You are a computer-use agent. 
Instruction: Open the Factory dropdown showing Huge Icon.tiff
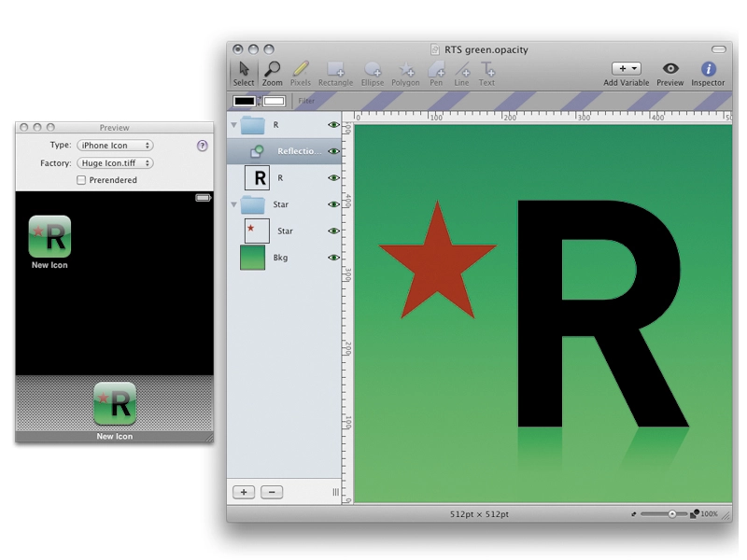click(x=115, y=162)
